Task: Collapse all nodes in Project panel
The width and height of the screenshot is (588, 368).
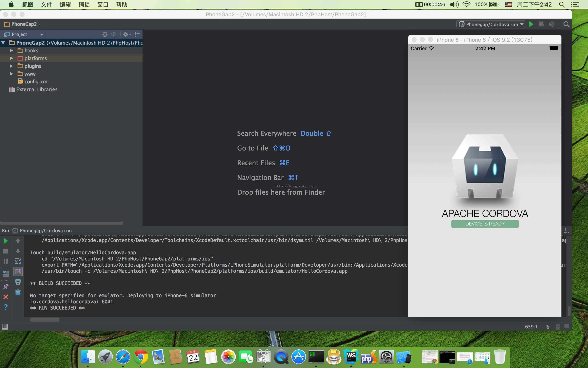Action: [114, 34]
